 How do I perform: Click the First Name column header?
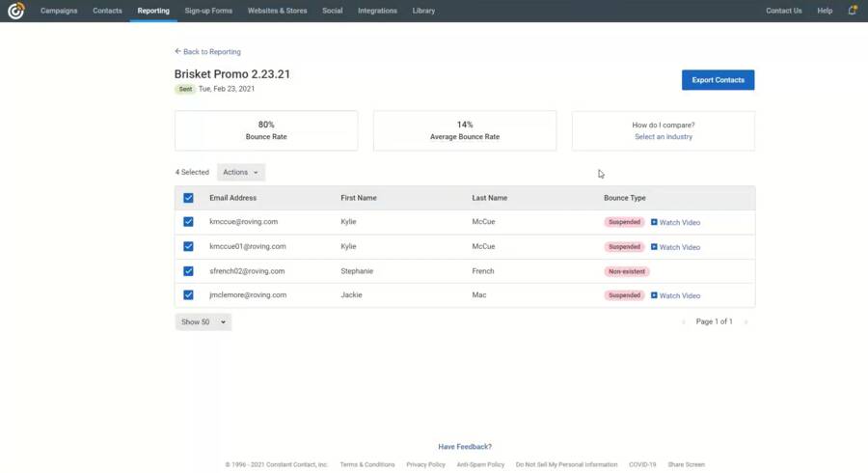(359, 198)
